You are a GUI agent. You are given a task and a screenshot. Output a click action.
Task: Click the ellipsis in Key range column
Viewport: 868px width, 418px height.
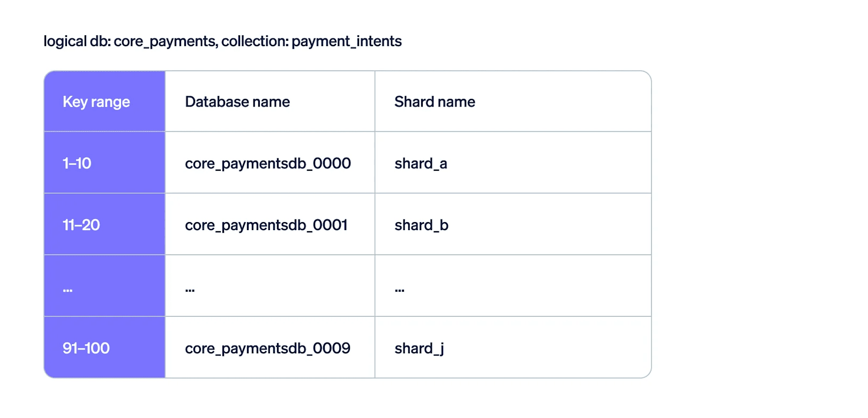tap(68, 290)
